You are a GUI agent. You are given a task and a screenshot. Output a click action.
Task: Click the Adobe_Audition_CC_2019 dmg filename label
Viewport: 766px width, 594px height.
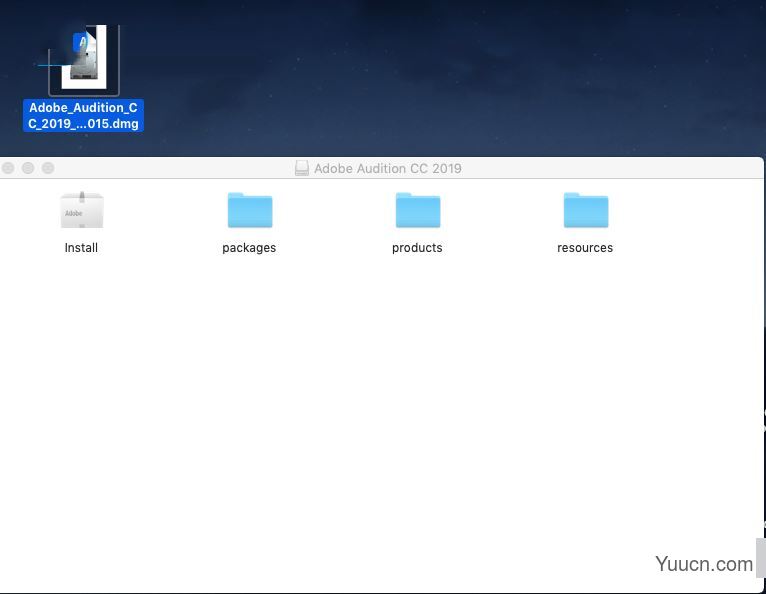click(84, 116)
